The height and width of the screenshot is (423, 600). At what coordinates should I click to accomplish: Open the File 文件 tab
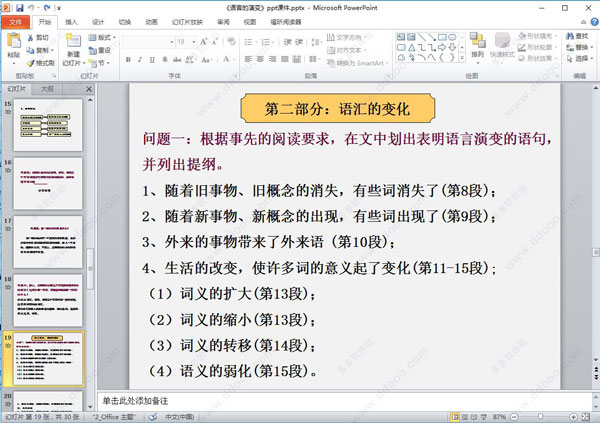click(15, 22)
